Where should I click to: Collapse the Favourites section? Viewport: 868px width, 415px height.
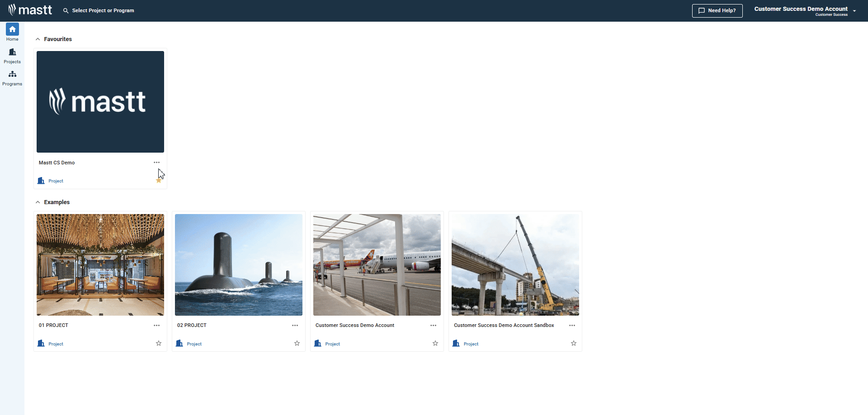point(38,39)
